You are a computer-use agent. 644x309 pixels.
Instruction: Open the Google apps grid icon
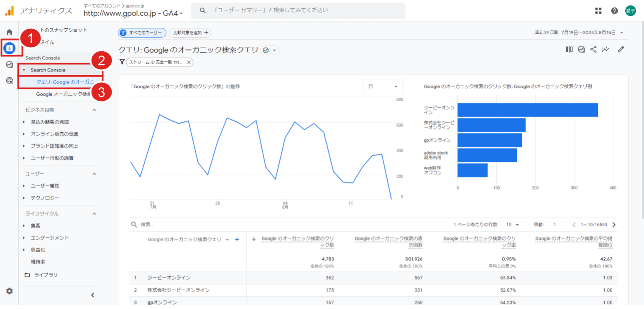[x=598, y=11]
